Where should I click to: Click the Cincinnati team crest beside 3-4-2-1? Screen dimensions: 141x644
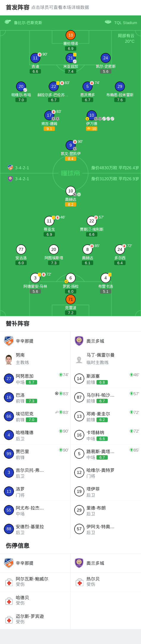point(10,167)
